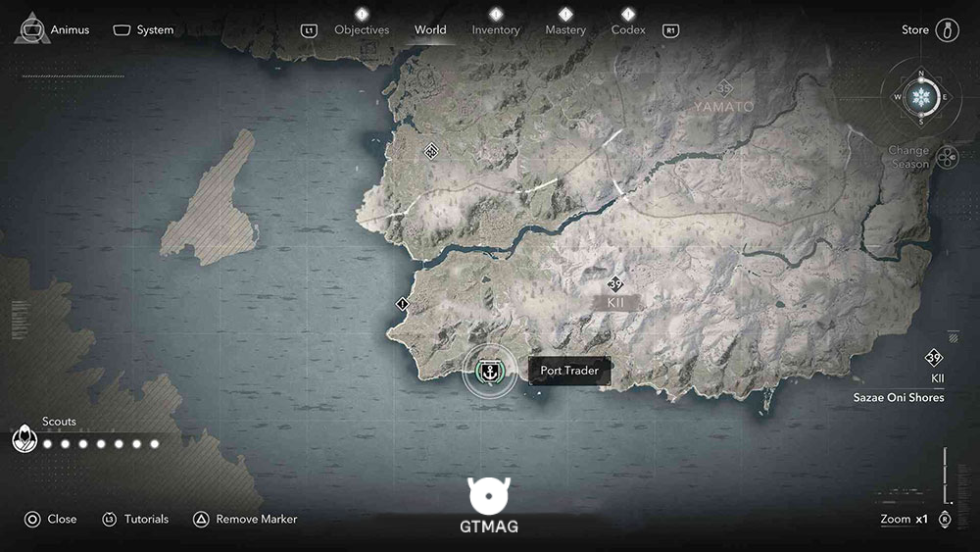
Task: Click the snowflake season compass
Action: click(x=921, y=97)
